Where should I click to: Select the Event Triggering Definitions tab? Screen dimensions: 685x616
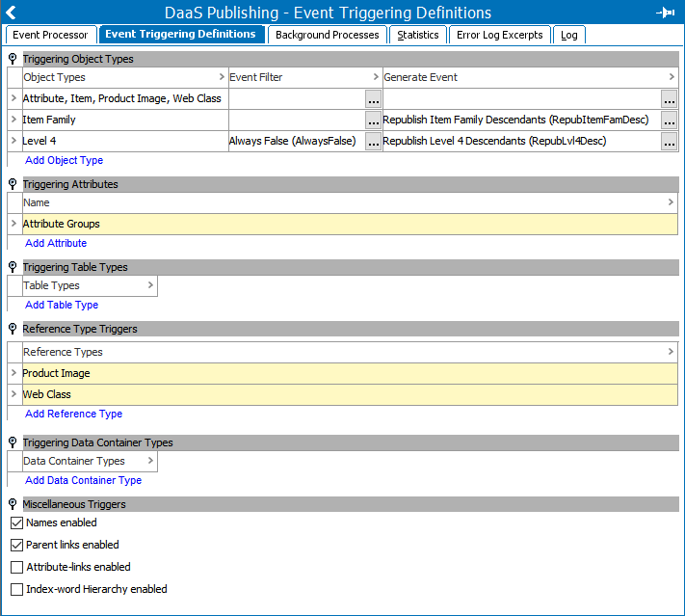click(180, 34)
